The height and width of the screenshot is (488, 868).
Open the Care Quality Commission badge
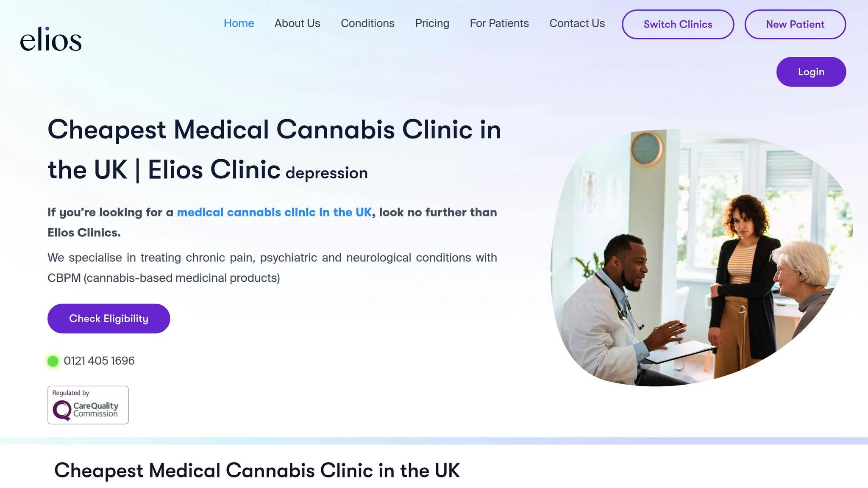88,405
